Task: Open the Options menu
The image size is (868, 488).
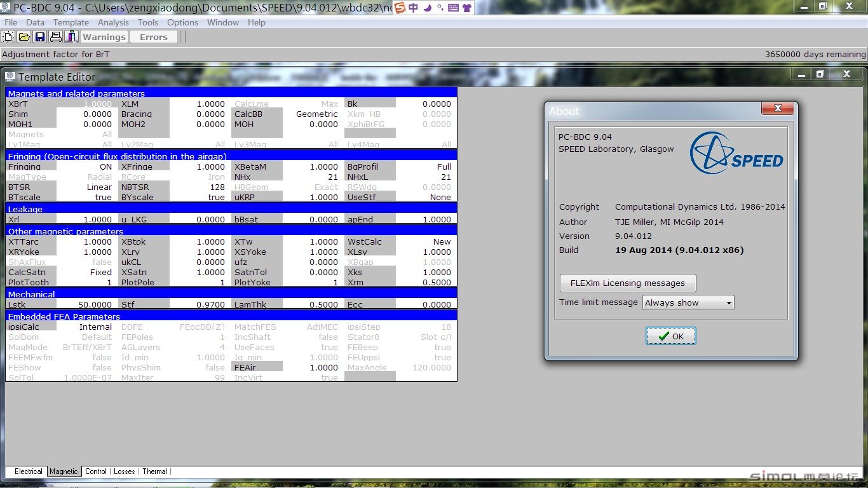Action: [x=183, y=22]
